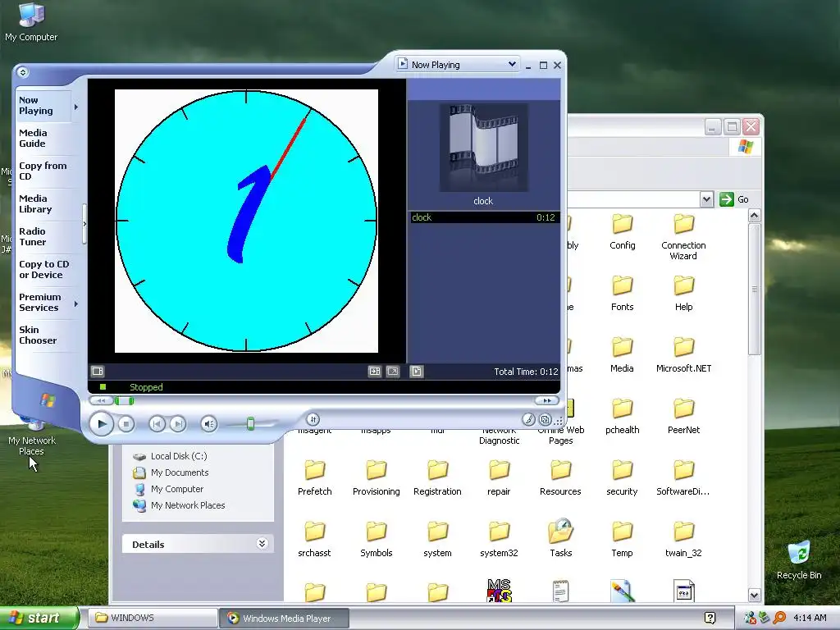Toggle the menu bar show/hide button

click(22, 72)
